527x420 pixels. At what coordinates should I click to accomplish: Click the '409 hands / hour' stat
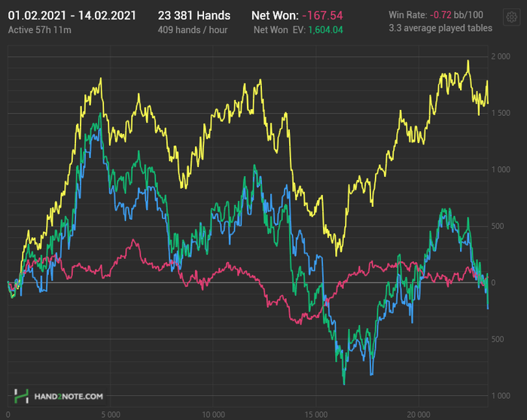coord(193,30)
